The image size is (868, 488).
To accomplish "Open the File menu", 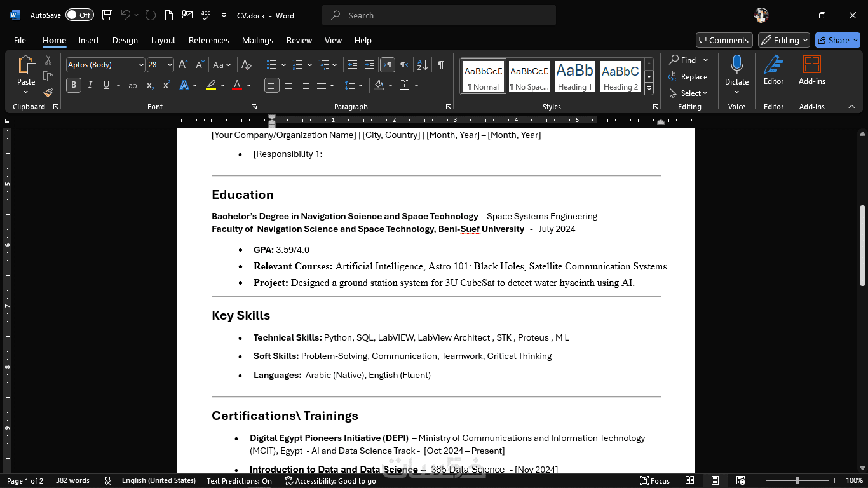I will point(20,40).
